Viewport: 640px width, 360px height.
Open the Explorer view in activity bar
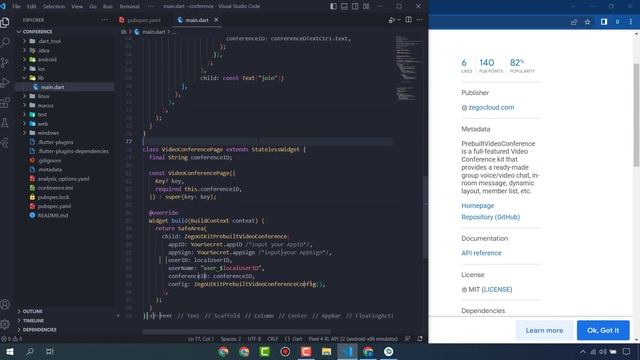5,22
